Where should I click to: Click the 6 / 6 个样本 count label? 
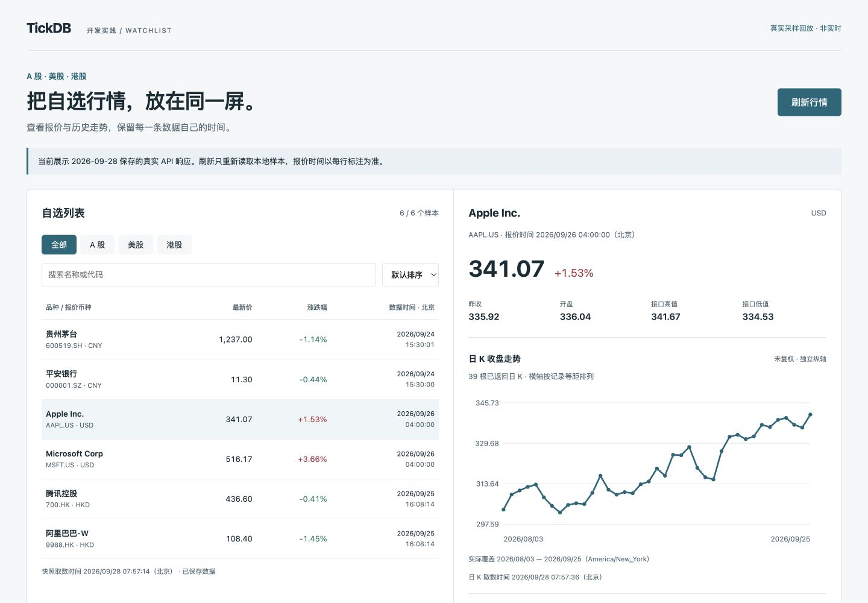[x=419, y=213]
